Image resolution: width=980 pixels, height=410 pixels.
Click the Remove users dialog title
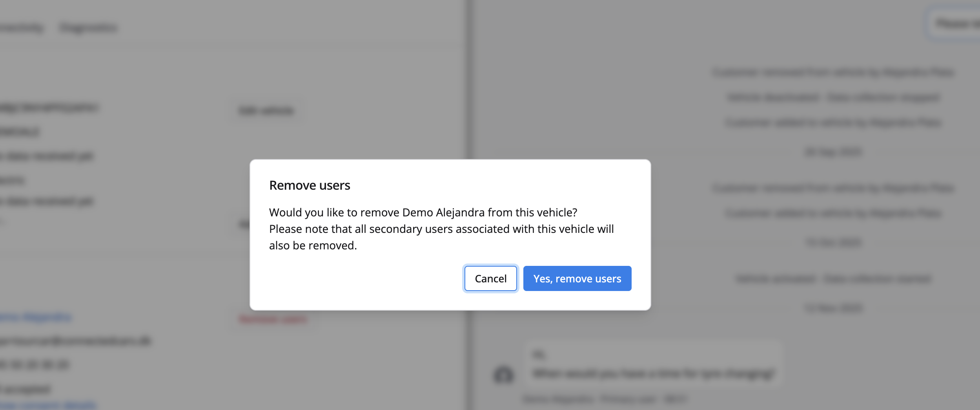[310, 185]
